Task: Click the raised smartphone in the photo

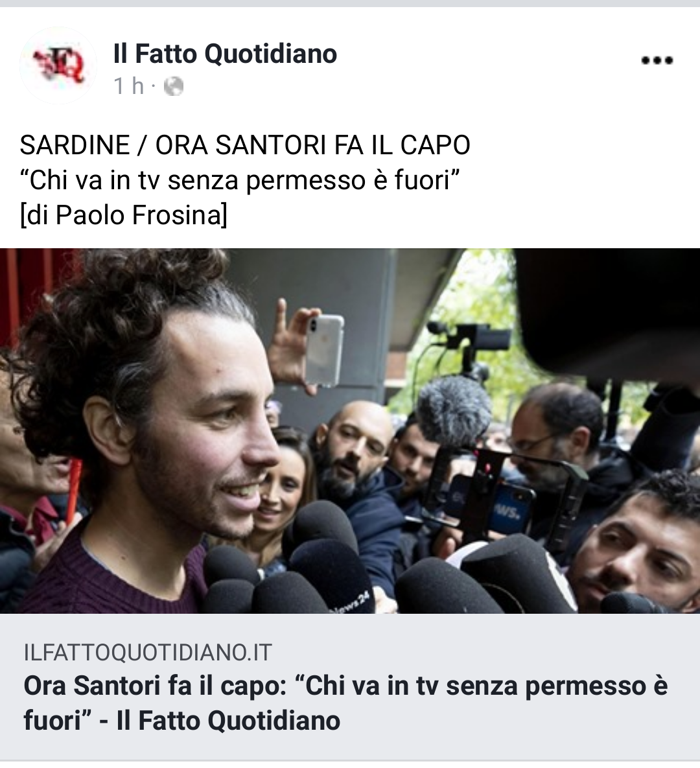Action: (x=323, y=351)
